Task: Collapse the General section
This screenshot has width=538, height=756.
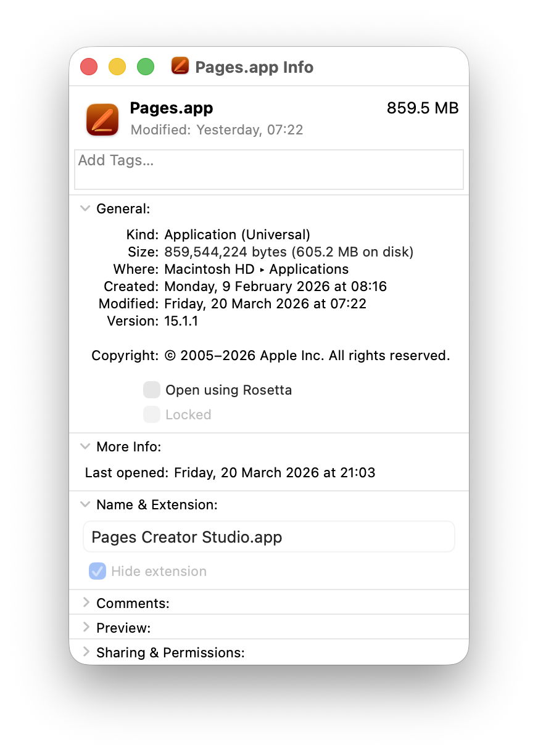Action: 85,208
